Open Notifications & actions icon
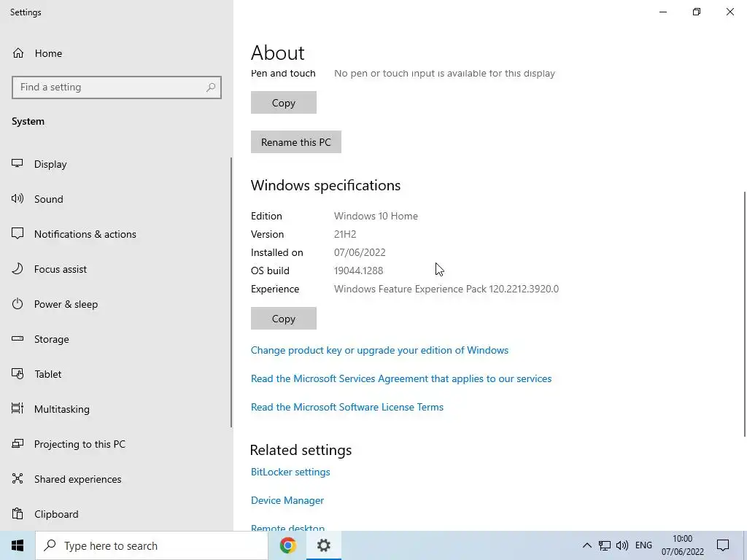Screen dimensions: 747x560 point(18,234)
